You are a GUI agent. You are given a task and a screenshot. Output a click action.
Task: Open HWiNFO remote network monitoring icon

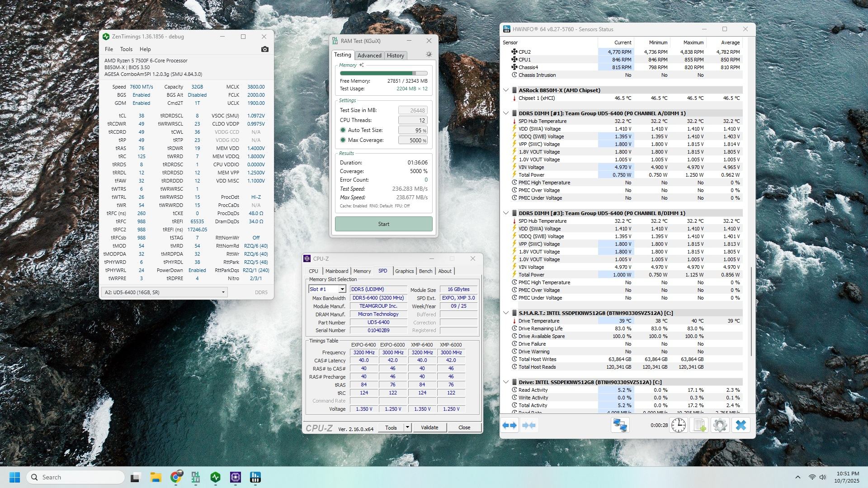click(620, 425)
